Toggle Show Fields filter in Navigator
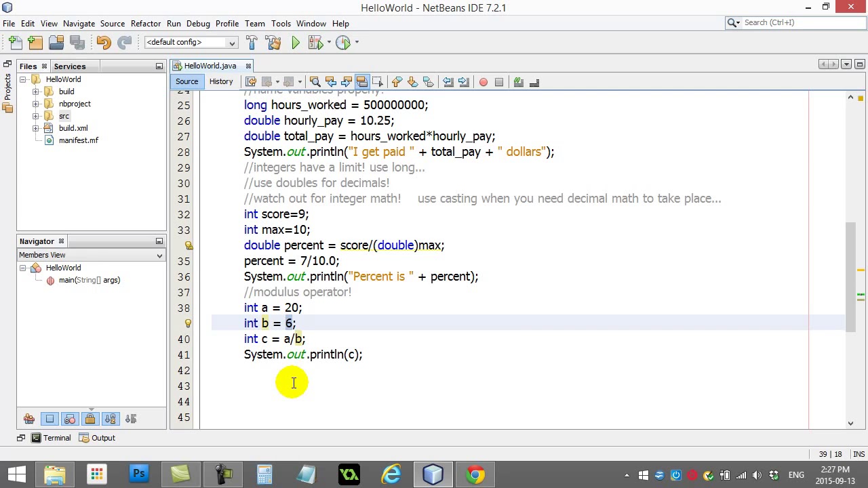The height and width of the screenshot is (488, 868). [x=50, y=419]
